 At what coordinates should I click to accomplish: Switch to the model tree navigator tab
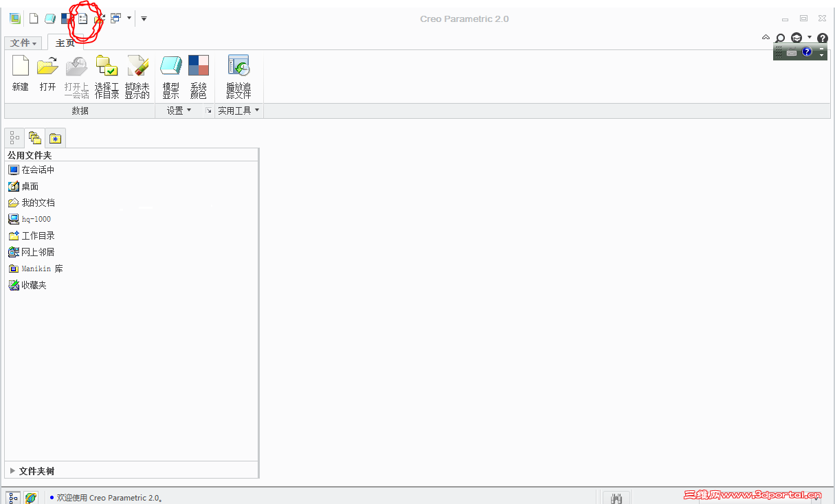point(14,138)
